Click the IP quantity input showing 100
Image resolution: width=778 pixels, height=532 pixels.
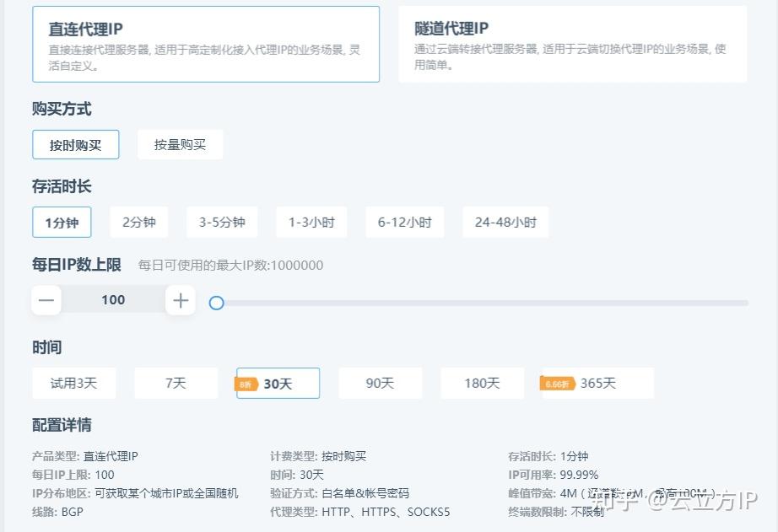(113, 299)
